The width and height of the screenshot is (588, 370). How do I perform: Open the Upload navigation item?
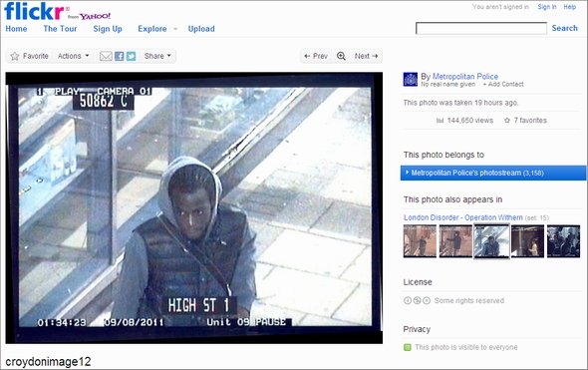[201, 29]
